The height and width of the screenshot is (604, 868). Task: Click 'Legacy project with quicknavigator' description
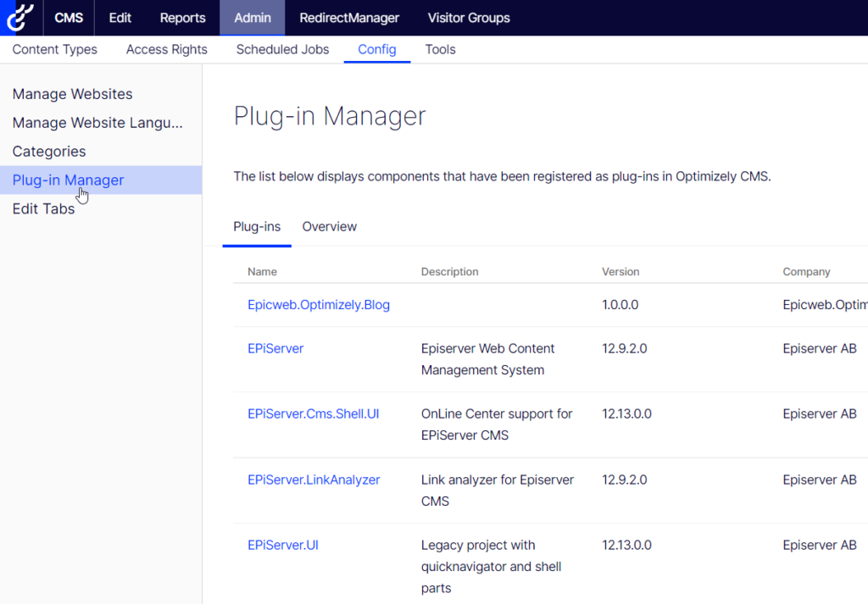(x=491, y=567)
